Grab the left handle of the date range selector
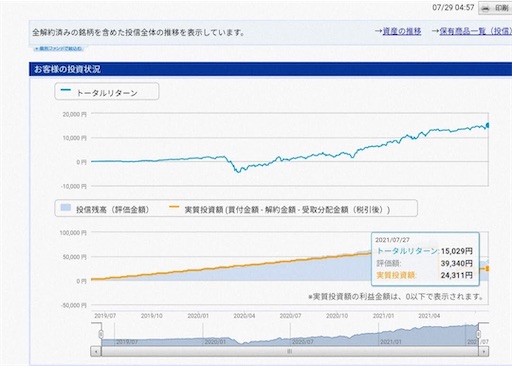The image size is (512, 366). coord(101,334)
